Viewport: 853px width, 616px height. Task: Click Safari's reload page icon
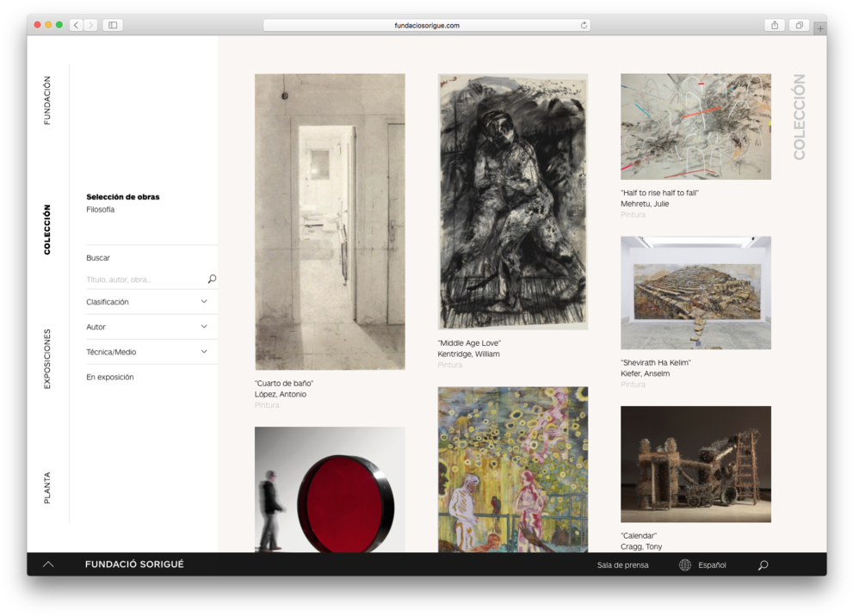click(584, 25)
